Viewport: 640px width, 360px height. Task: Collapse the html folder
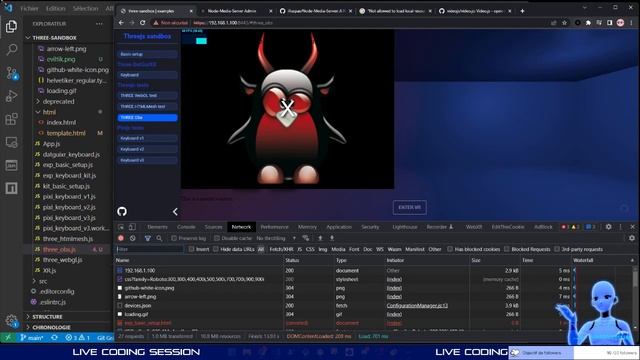[x=38, y=112]
